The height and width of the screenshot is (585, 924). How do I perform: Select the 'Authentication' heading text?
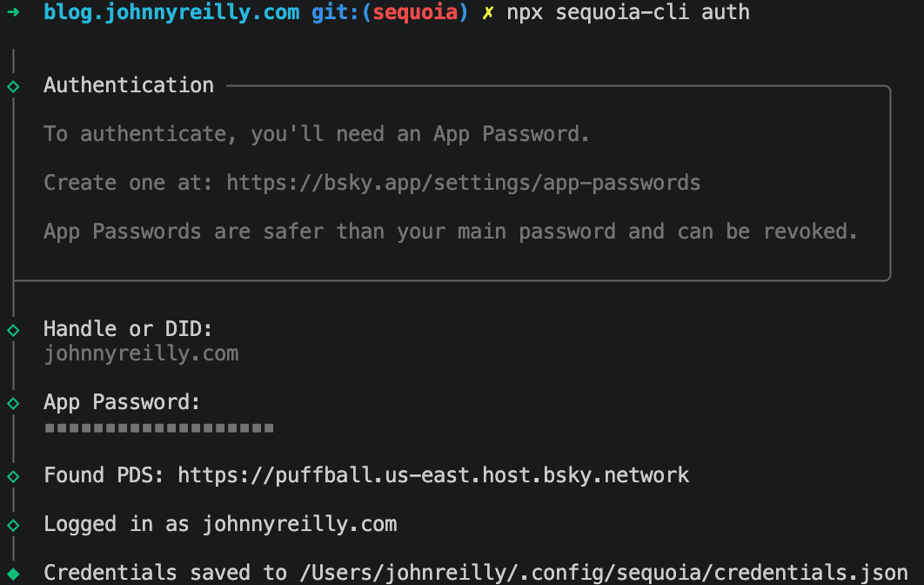click(129, 85)
